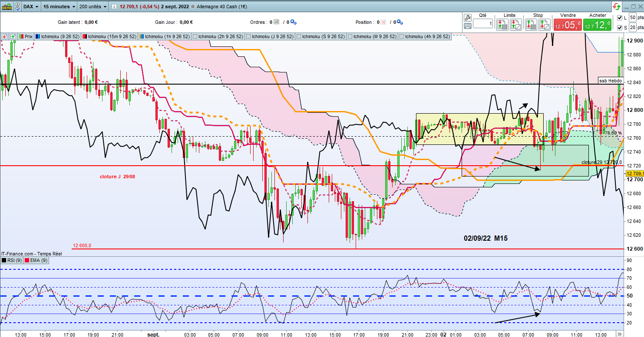Viewport: 644px width, 337px height.
Task: Click the Gain Jour value 0,00 €
Action: (x=186, y=22)
